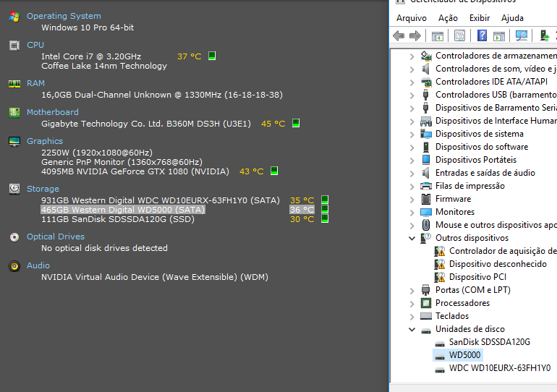Click the 931GB Western Digital WDC storage line

pos(161,200)
